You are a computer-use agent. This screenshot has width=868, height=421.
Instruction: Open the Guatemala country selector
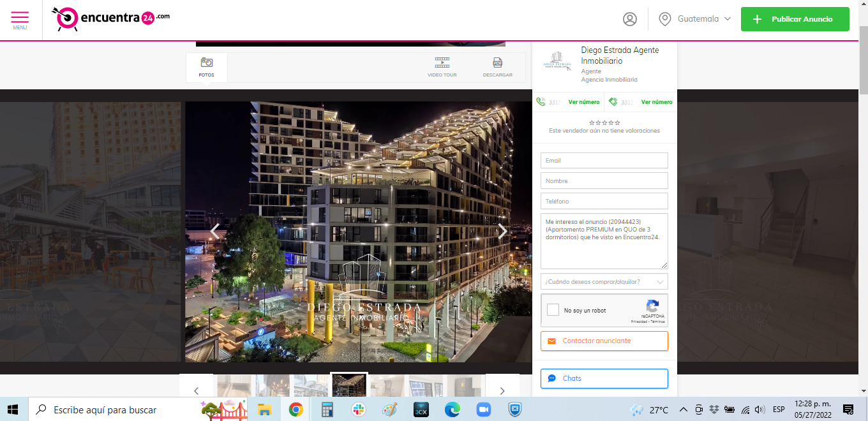[x=694, y=19]
